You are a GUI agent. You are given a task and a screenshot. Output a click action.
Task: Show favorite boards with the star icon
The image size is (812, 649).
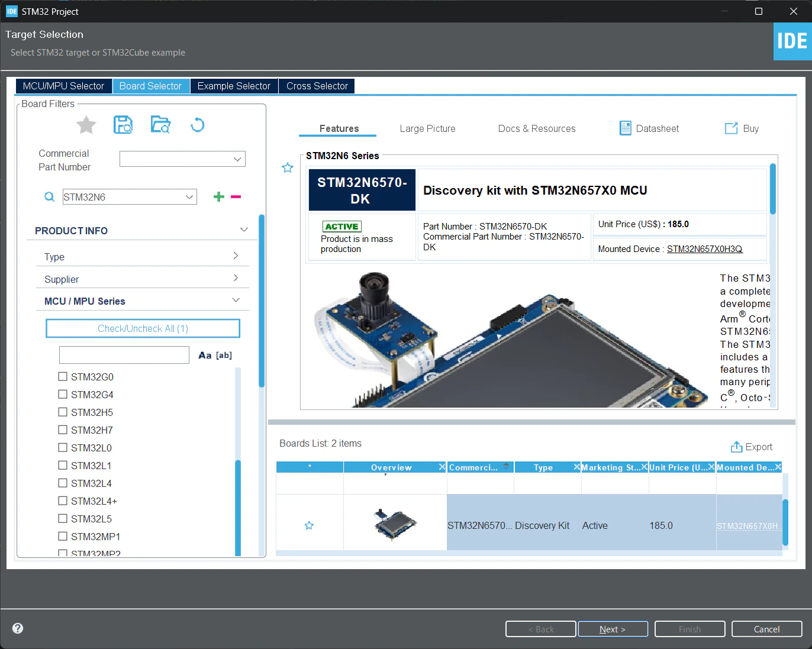pos(86,125)
